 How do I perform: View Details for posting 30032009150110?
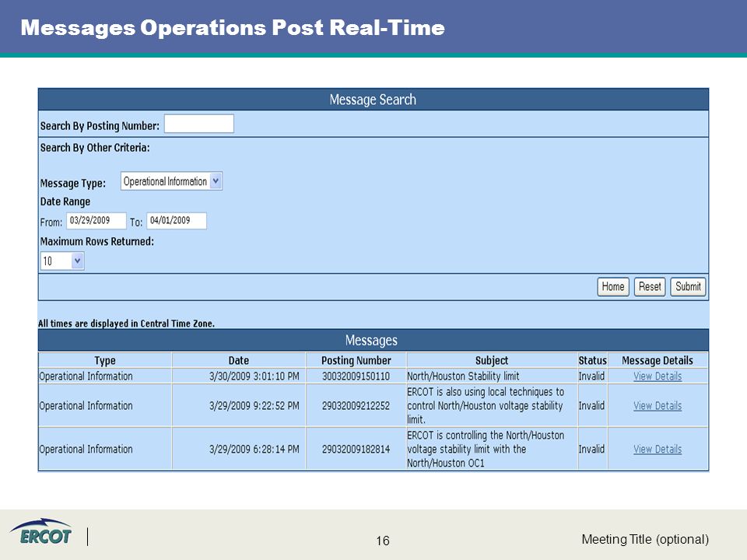pos(658,376)
